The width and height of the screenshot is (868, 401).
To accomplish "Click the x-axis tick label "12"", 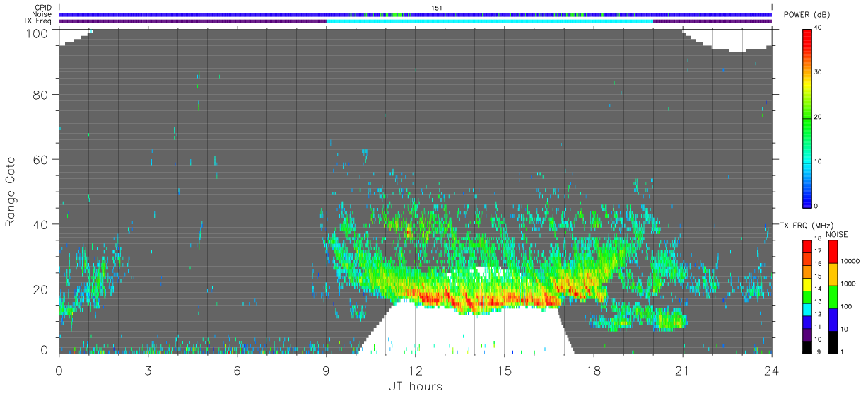I will (415, 371).
